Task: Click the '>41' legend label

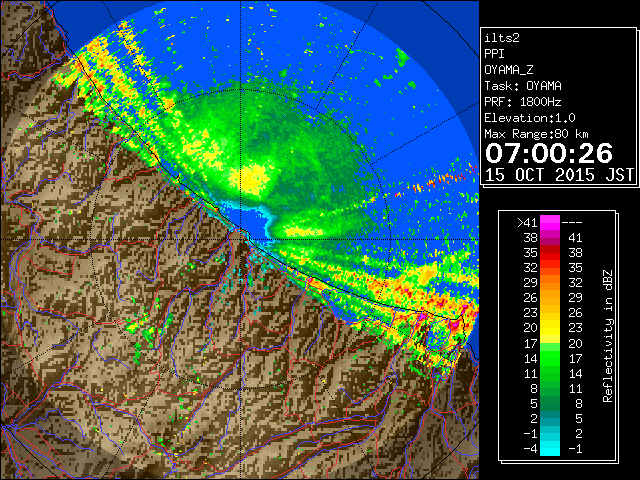Action: (527, 223)
